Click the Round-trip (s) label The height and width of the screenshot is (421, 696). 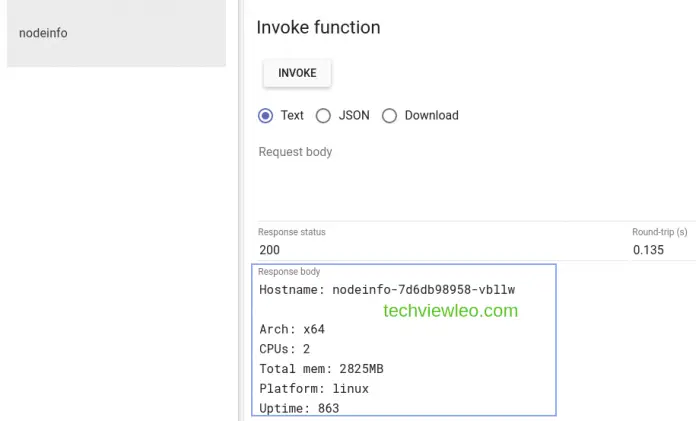point(659,232)
